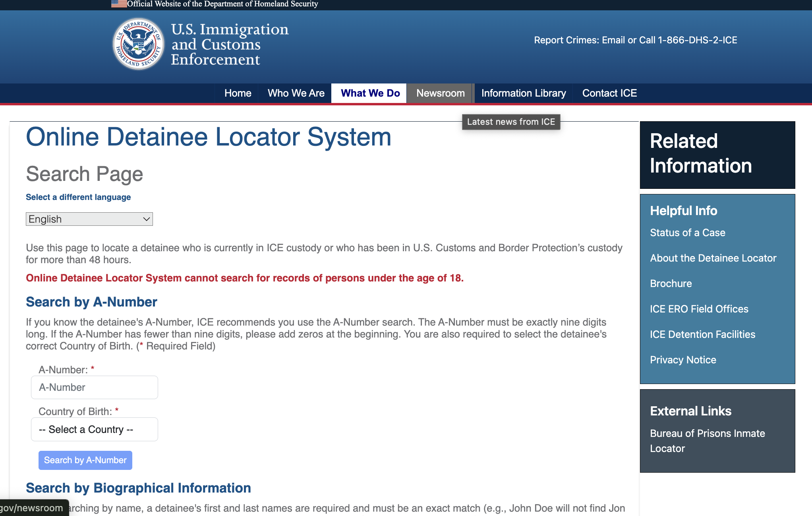Open the Newsroom section
Screen dimensions: 812x516
click(441, 93)
